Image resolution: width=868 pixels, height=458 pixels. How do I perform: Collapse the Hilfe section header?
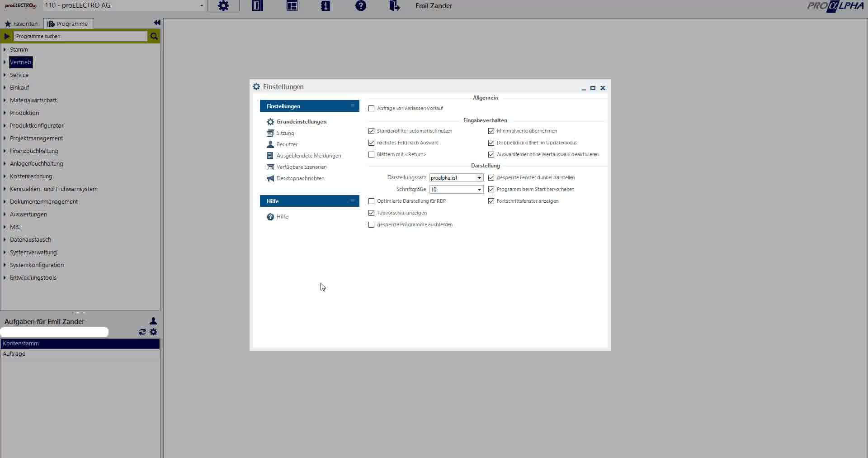310,201
